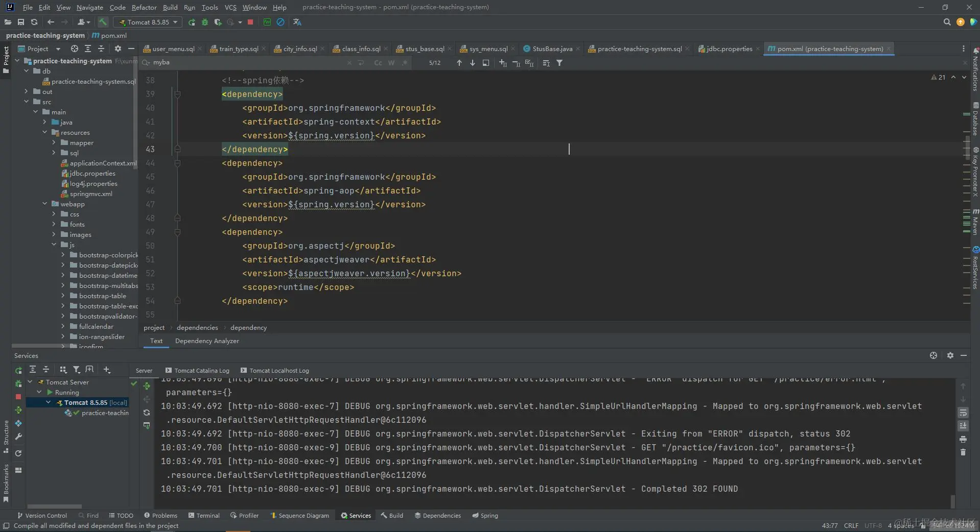Viewport: 980px width, 532px height.
Task: Click the CRLF line separator status
Action: pos(851,525)
